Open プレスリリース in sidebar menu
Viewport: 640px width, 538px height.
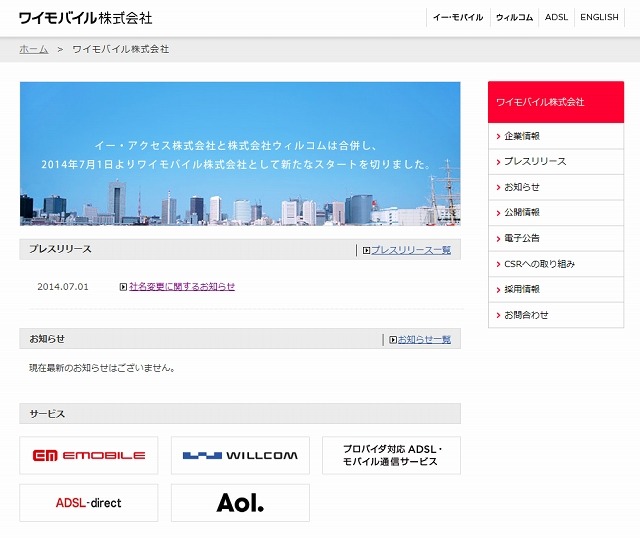(556, 162)
